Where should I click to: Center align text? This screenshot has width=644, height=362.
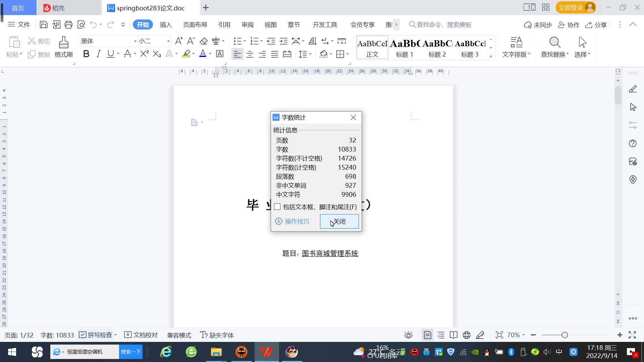(x=250, y=54)
